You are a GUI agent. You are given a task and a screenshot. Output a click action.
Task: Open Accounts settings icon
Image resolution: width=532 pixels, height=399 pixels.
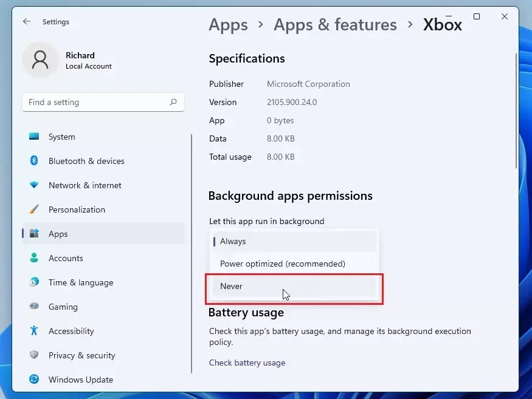[34, 258]
